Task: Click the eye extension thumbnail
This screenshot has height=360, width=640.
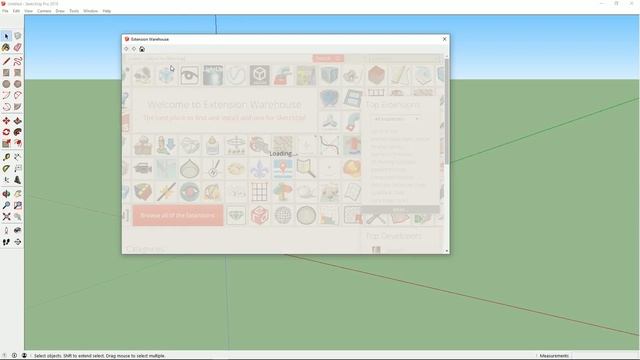Action: point(189,76)
